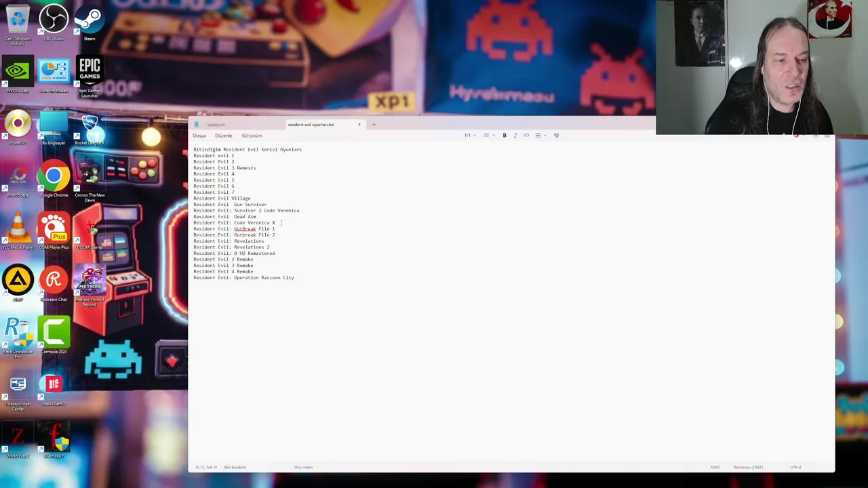Click the Windows (CRLF) line ending indicator
This screenshot has width=868, height=488.
748,467
